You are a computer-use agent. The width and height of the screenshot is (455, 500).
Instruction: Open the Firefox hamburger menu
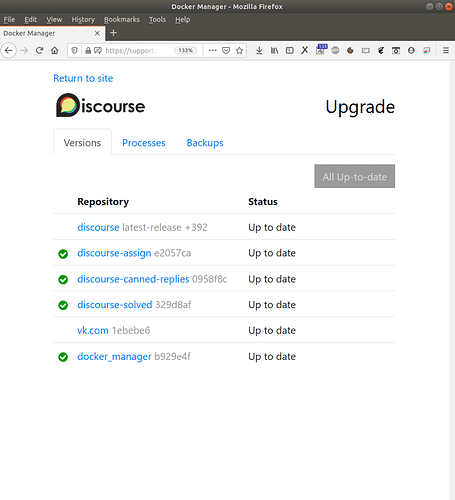click(x=446, y=51)
